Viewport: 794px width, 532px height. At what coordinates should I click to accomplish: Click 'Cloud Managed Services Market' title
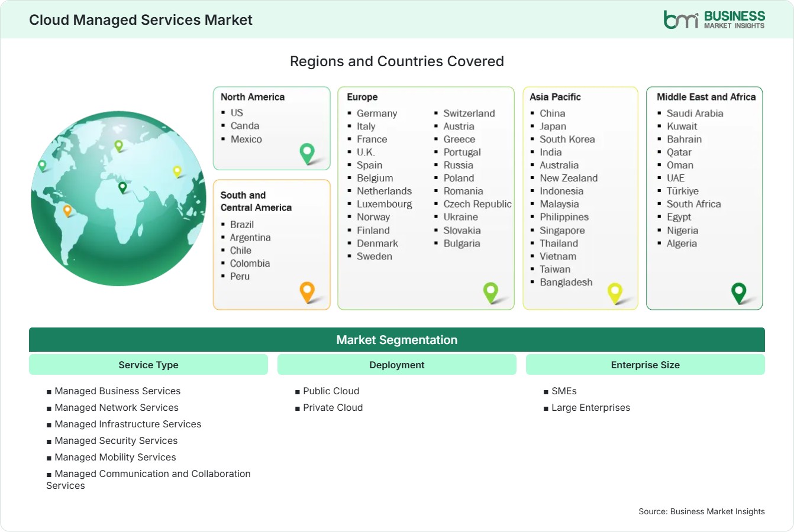click(x=141, y=20)
